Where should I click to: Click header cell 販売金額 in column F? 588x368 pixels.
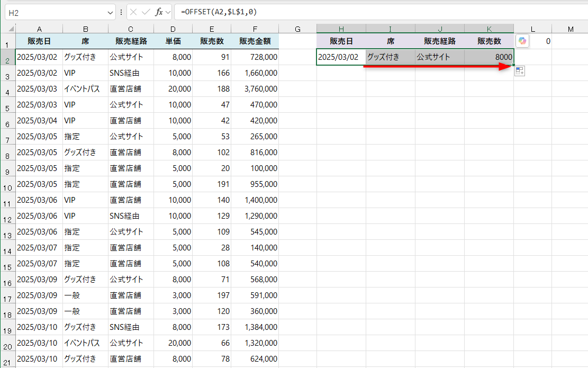pos(255,41)
